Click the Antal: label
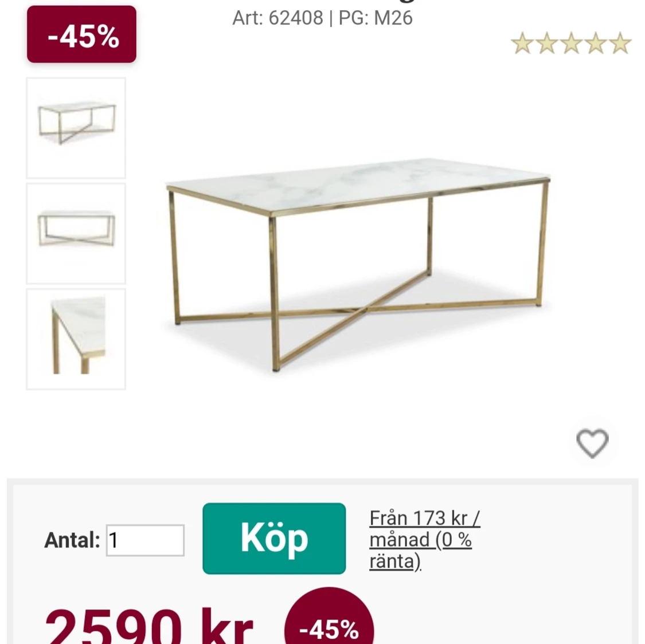 click(x=72, y=540)
